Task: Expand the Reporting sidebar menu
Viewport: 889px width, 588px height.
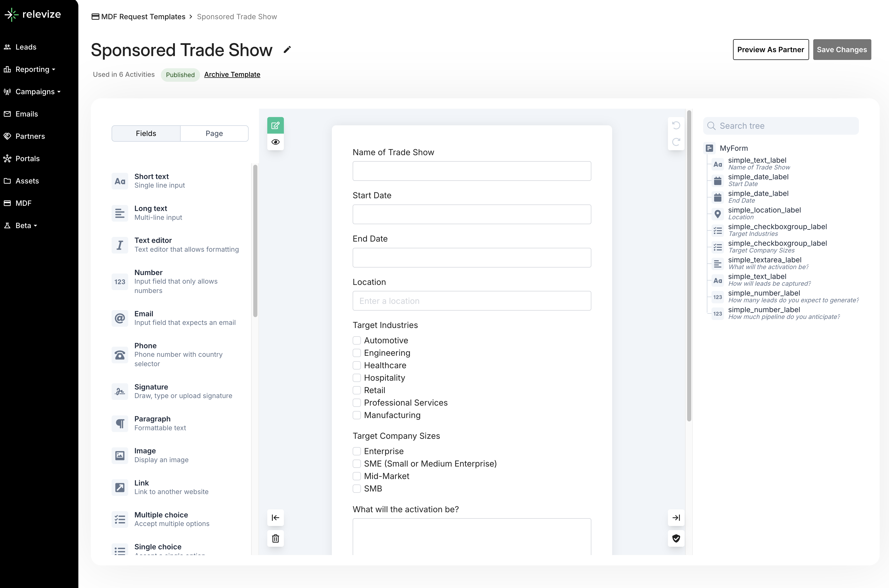Action: pyautogui.click(x=35, y=69)
